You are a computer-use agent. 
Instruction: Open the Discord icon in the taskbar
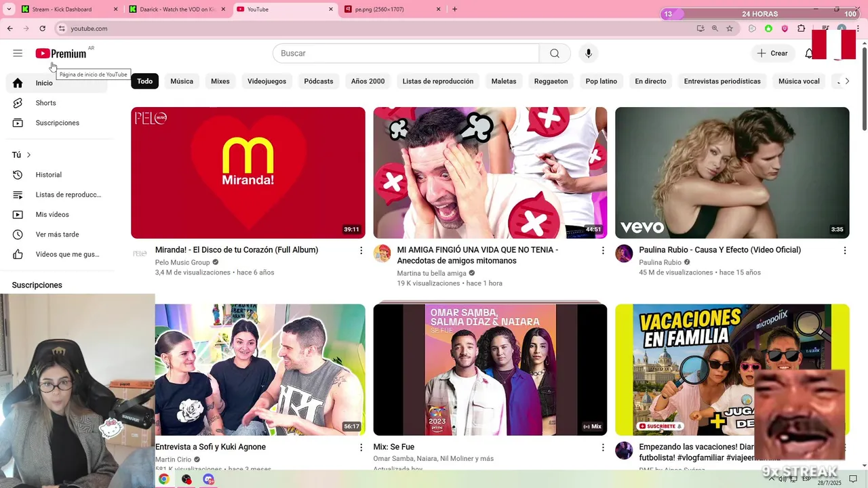(x=208, y=479)
